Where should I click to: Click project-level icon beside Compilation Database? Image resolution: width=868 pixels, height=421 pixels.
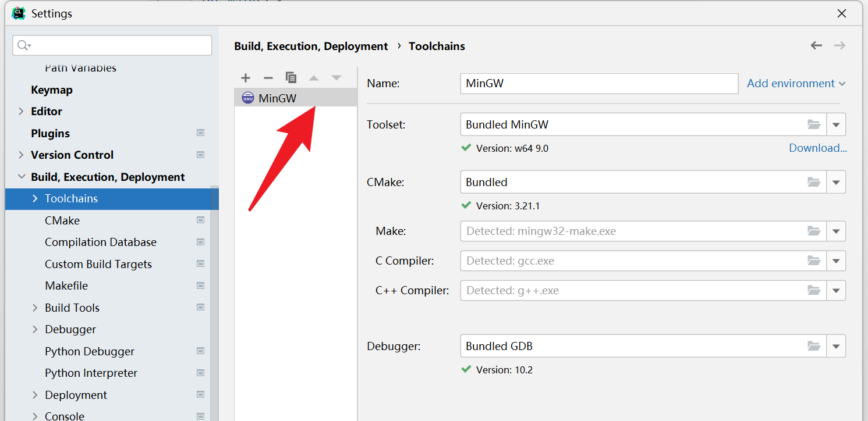(201, 242)
